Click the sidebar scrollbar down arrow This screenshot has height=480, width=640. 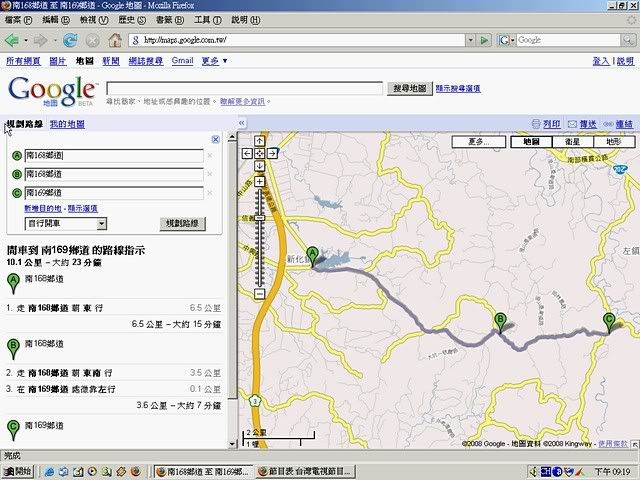232,444
